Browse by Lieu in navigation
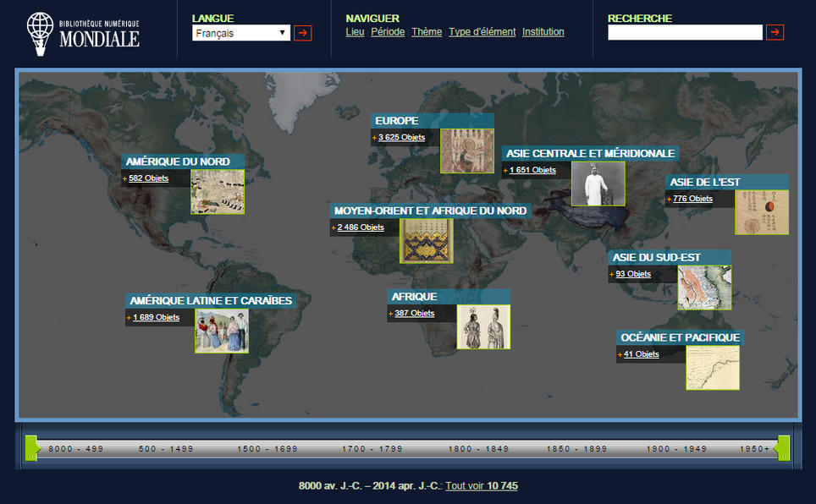816x504 pixels. [355, 32]
